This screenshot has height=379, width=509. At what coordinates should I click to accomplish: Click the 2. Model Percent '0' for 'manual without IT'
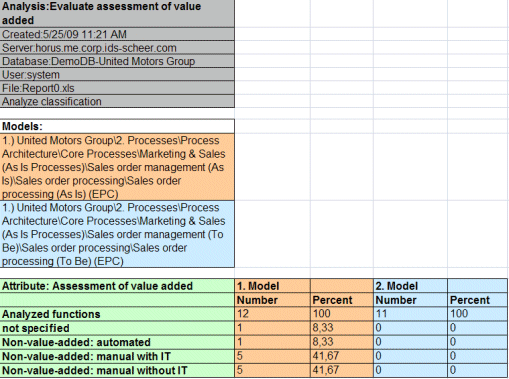(478, 370)
